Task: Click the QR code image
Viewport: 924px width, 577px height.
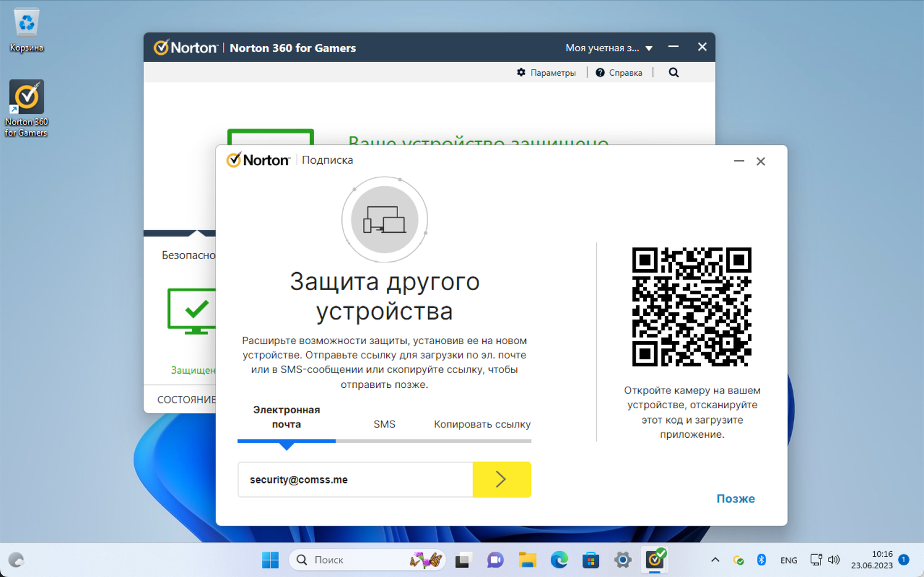Action: 692,307
